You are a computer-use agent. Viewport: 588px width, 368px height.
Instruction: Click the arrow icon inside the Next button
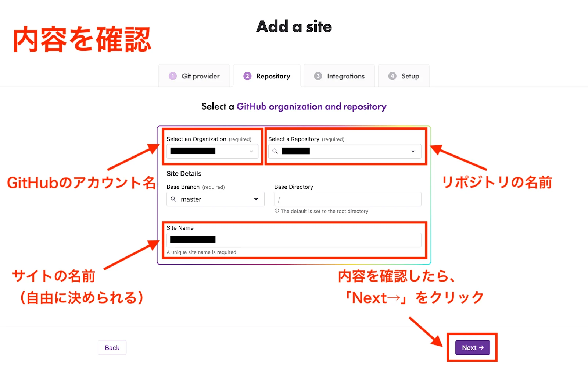pos(481,347)
